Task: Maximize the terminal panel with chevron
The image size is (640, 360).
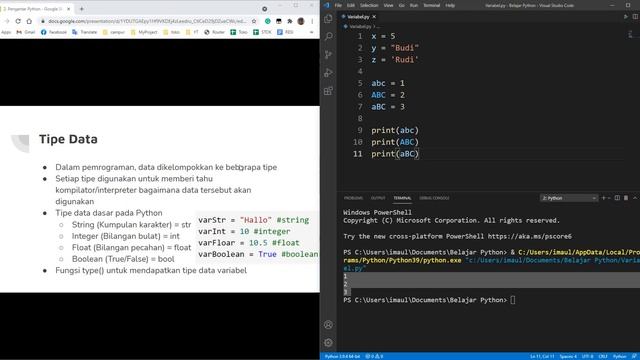Action: coord(635,198)
